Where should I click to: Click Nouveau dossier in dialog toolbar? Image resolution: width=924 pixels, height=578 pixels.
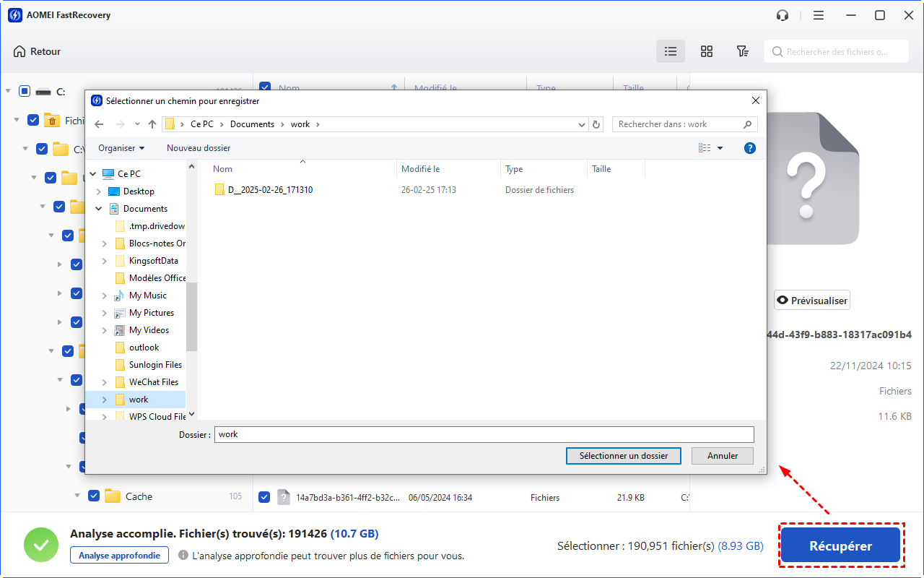click(199, 148)
